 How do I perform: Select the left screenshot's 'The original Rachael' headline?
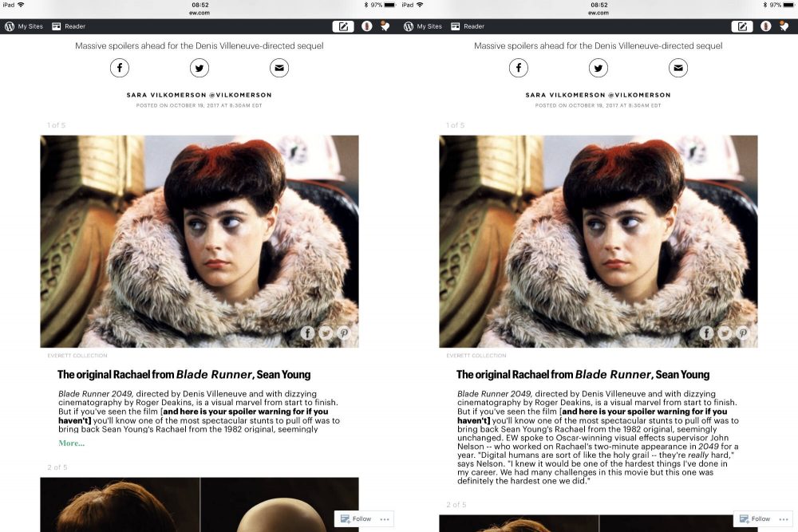coord(184,374)
